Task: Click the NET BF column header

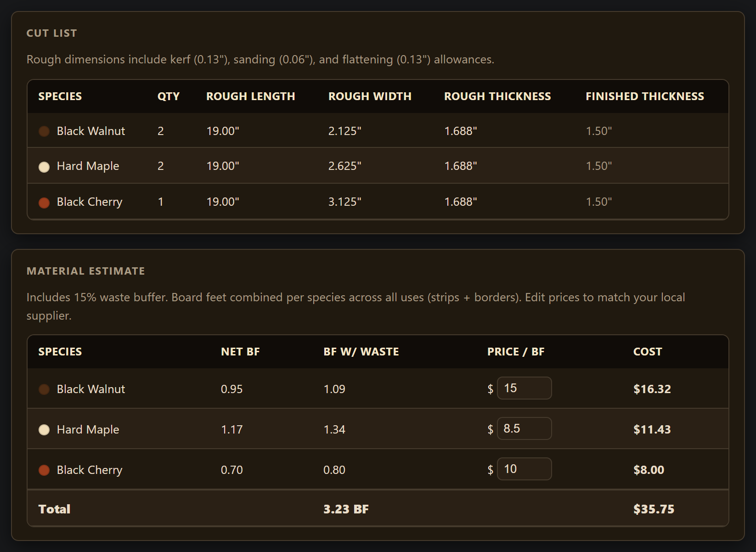Action: tap(240, 352)
